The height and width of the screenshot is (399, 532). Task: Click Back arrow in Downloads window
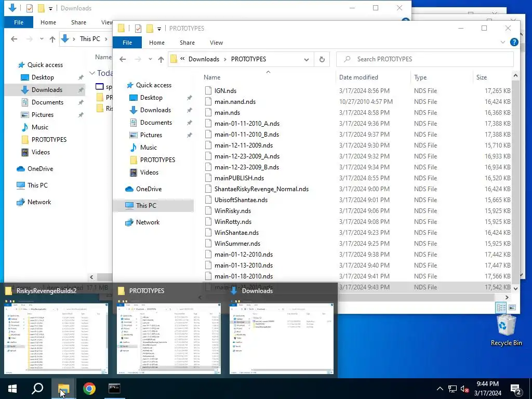tap(14, 39)
